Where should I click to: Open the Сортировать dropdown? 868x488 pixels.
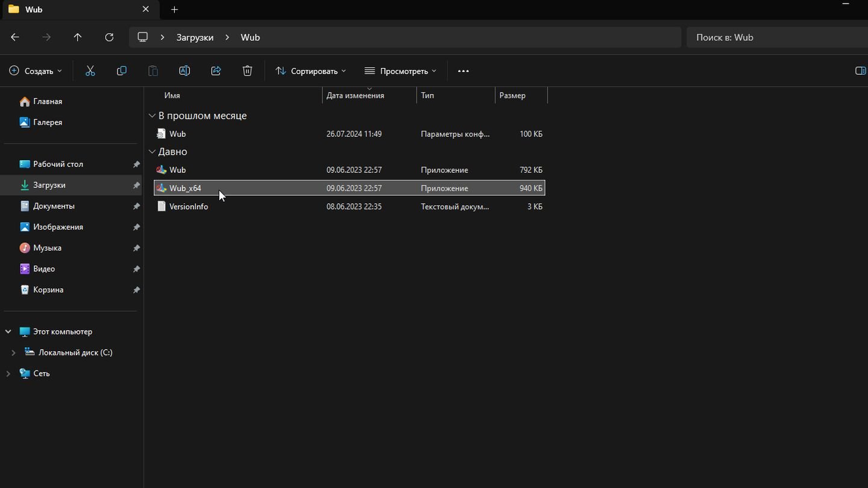[311, 71]
